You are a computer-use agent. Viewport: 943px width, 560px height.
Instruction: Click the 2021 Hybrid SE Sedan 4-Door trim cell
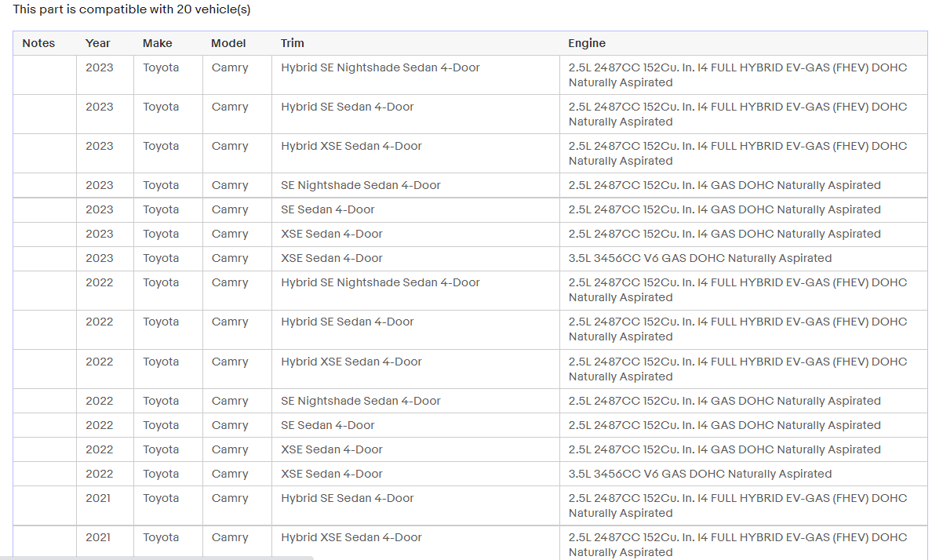pos(416,506)
